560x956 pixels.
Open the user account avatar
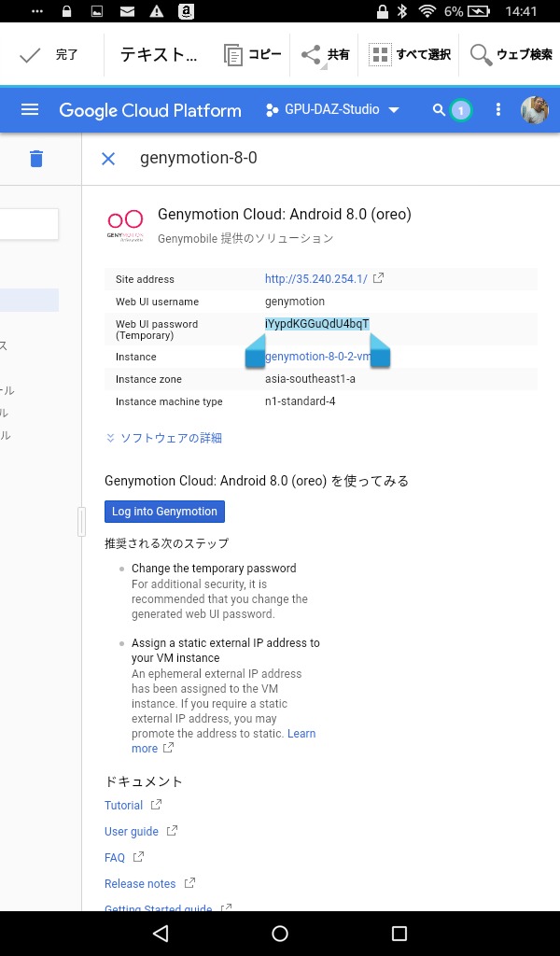point(535,110)
